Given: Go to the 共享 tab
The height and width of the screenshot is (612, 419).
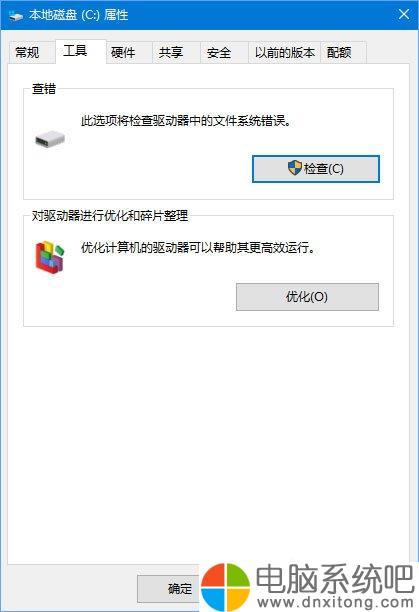Looking at the screenshot, I should point(171,52).
